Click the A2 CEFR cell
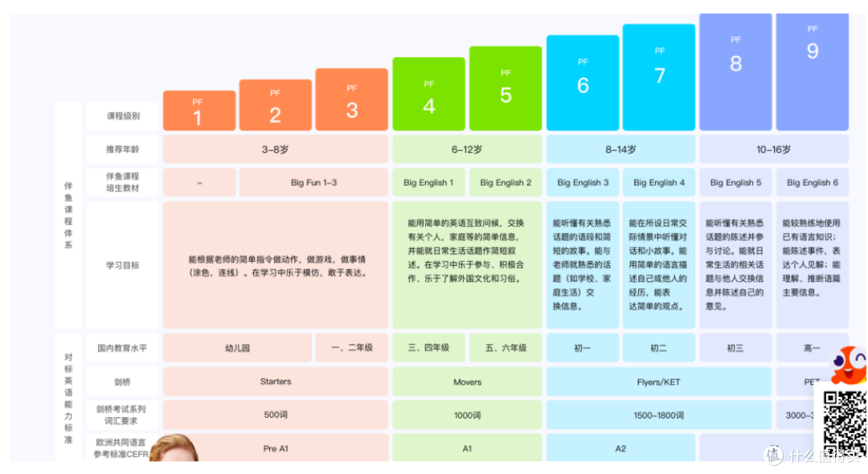 coord(620,448)
